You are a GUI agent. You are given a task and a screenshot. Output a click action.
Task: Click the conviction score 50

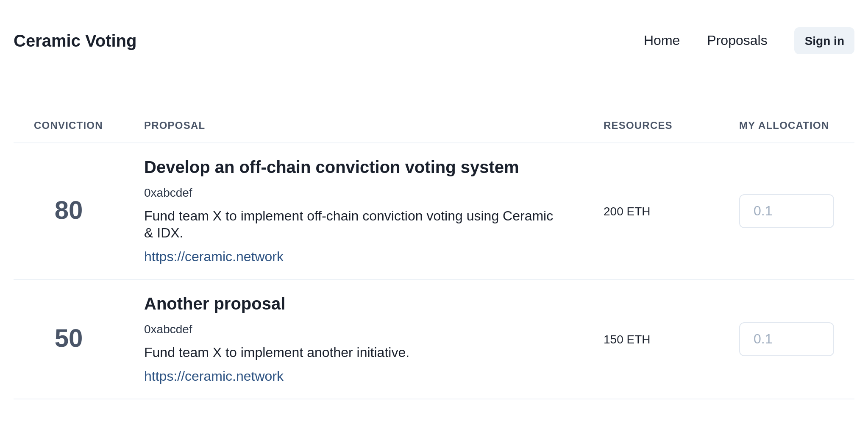click(x=69, y=338)
